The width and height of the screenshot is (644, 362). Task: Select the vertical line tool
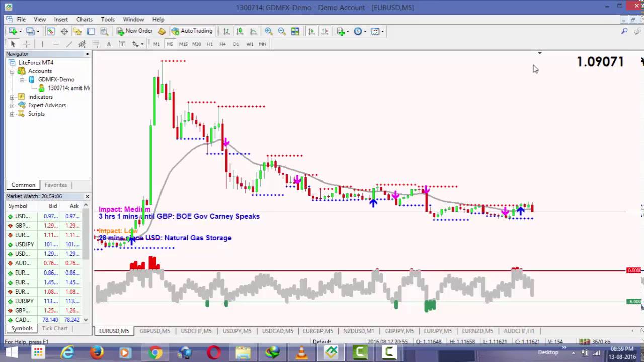(42, 44)
